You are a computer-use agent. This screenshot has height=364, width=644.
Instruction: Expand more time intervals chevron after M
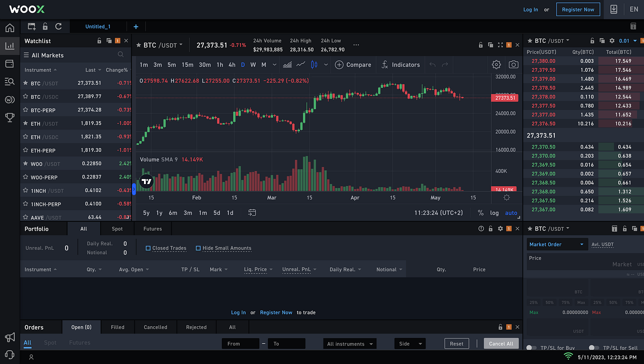275,65
